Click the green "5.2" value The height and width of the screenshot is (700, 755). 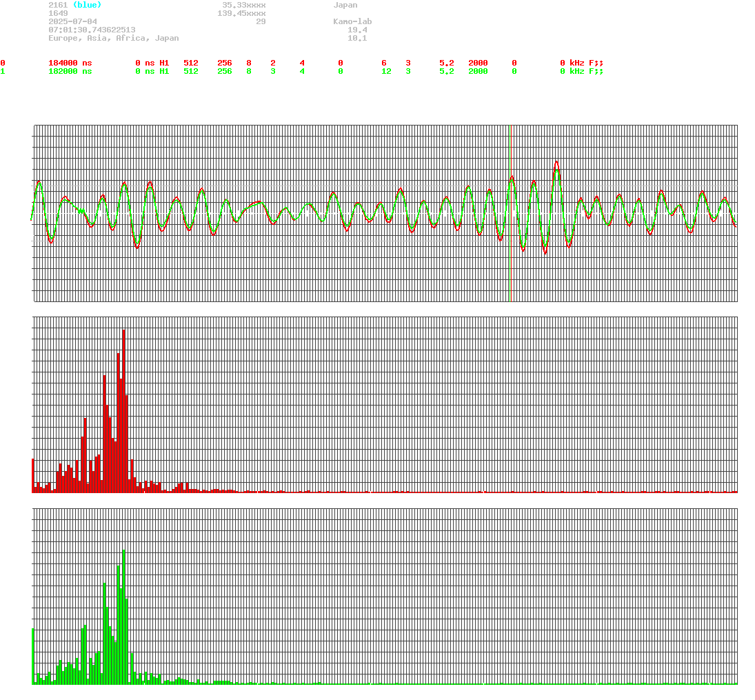(446, 71)
